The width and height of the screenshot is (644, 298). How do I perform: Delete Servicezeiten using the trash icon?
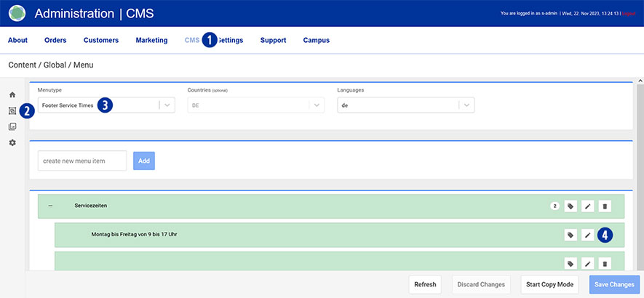pos(604,206)
